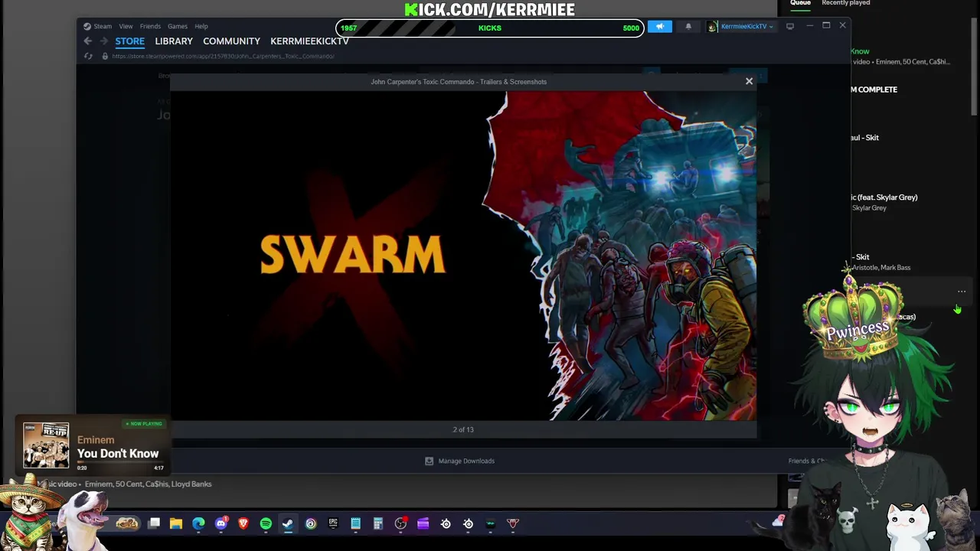The height and width of the screenshot is (551, 980).
Task: Open the KERMIEEKICKTV profile tab
Action: [309, 41]
